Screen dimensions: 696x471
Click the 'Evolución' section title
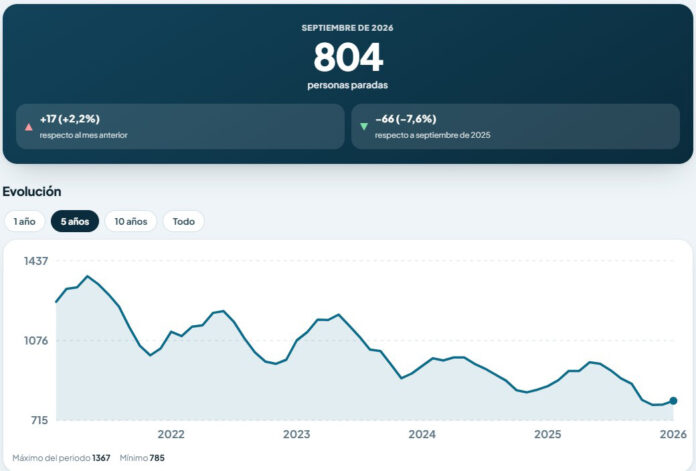coord(32,191)
